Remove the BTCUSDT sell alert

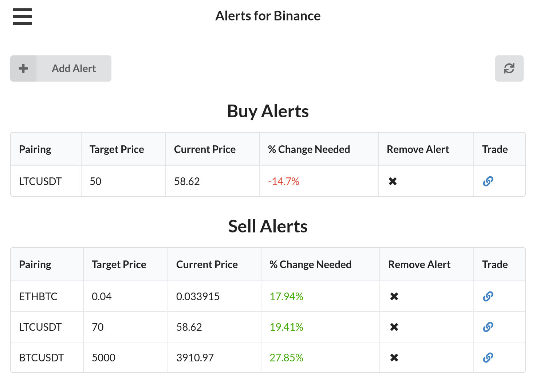[x=394, y=357]
